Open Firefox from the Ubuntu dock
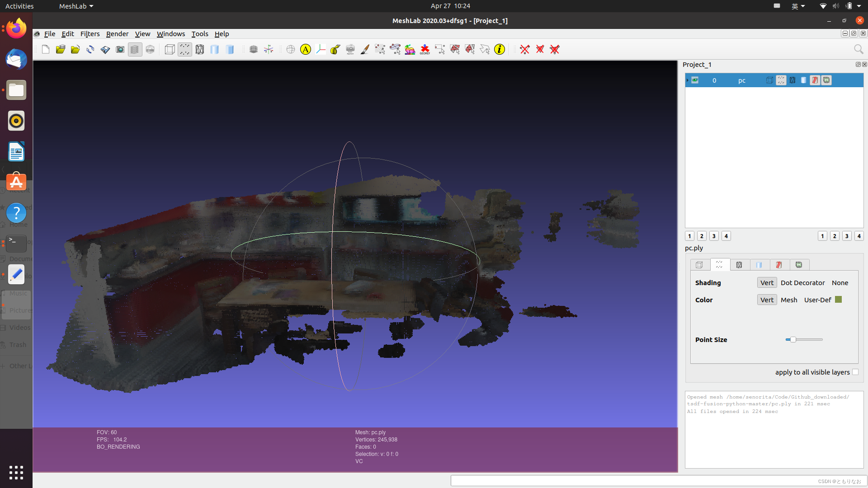This screenshot has width=868, height=488. 16,28
